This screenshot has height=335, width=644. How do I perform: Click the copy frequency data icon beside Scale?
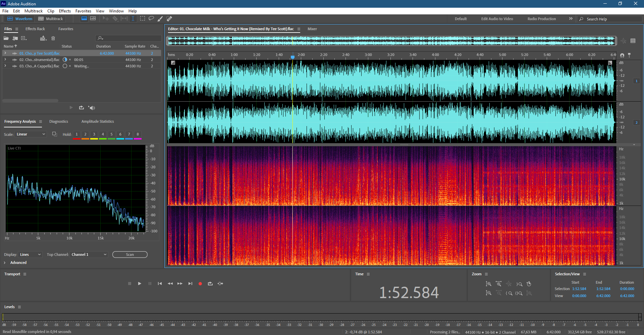(x=54, y=134)
